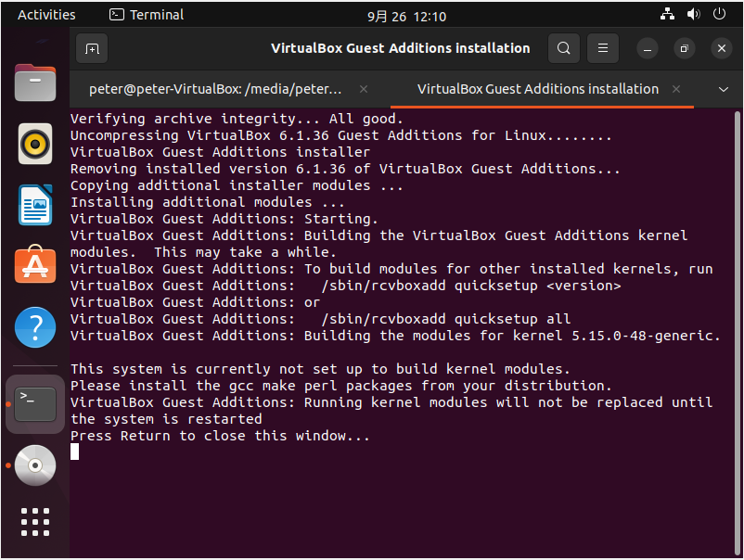Image resolution: width=744 pixels, height=560 pixels.
Task: Open the mounted disc in dock
Action: pyautogui.click(x=35, y=465)
